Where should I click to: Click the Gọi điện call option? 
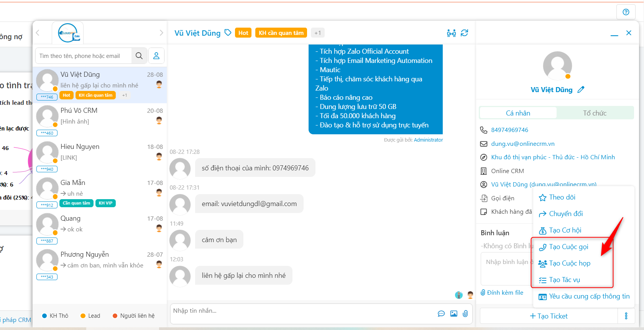503,198
